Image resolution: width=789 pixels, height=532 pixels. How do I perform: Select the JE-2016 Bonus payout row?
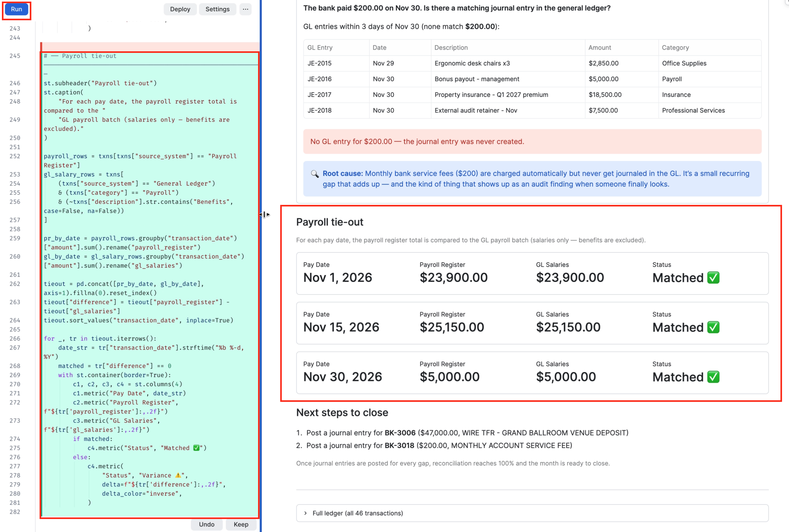(532, 79)
